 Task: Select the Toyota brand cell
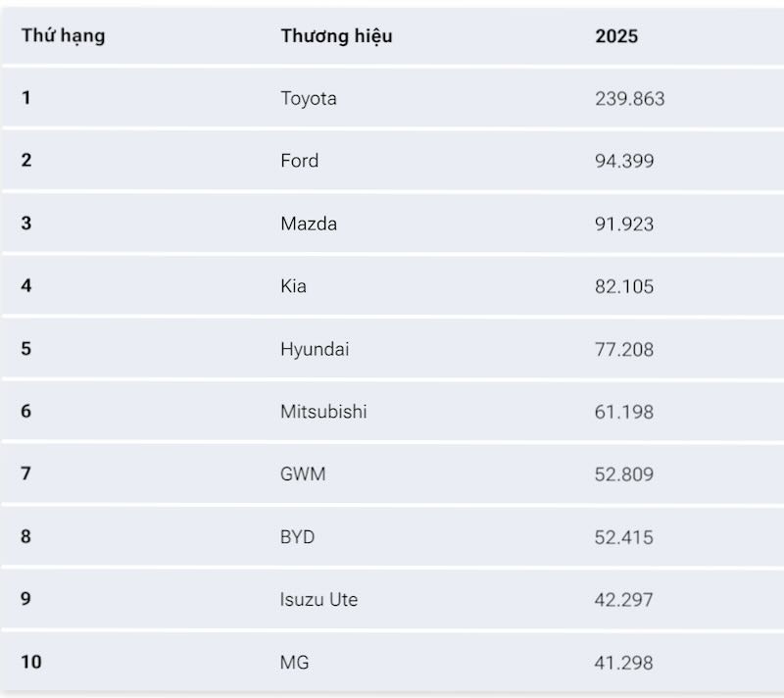(309, 98)
